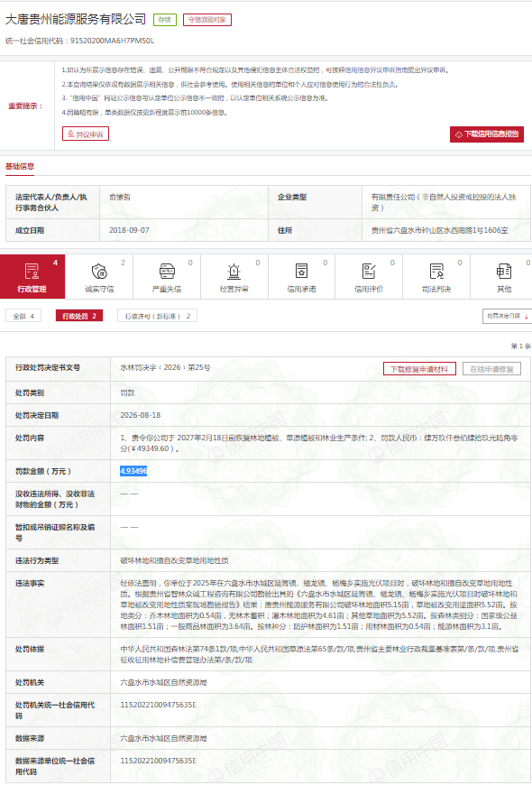Open the 信用评价 checklist icon tab
The width and height of the screenshot is (532, 785).
(369, 272)
